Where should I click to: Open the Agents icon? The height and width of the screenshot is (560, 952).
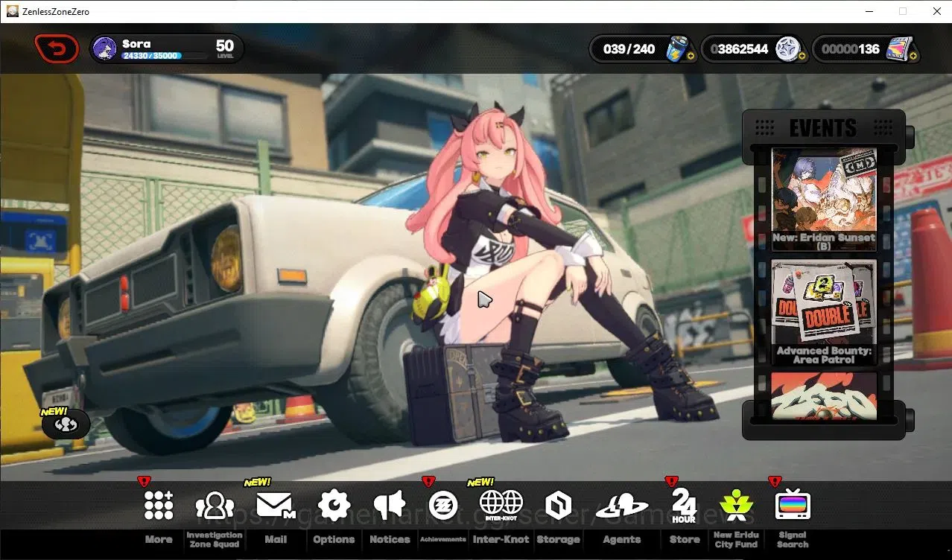[x=622, y=506]
